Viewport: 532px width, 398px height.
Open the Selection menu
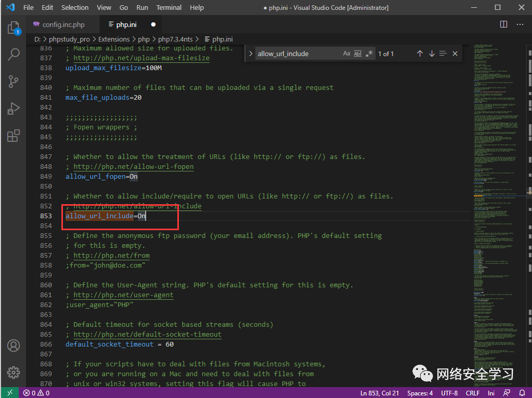[x=75, y=7]
